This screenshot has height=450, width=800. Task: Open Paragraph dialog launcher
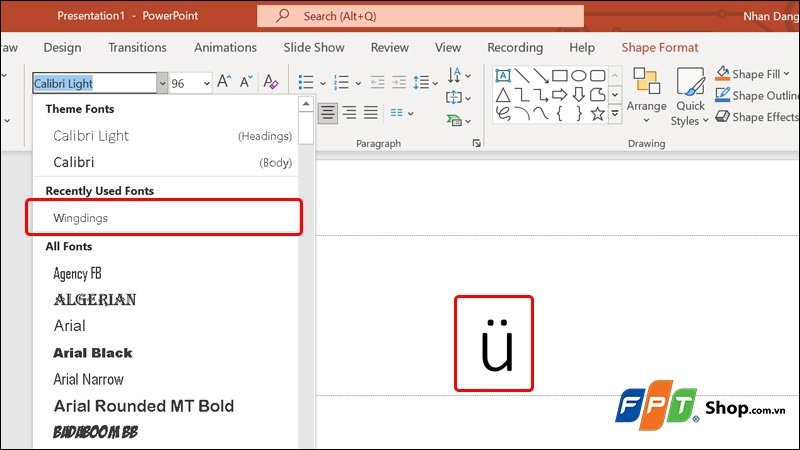point(477,143)
